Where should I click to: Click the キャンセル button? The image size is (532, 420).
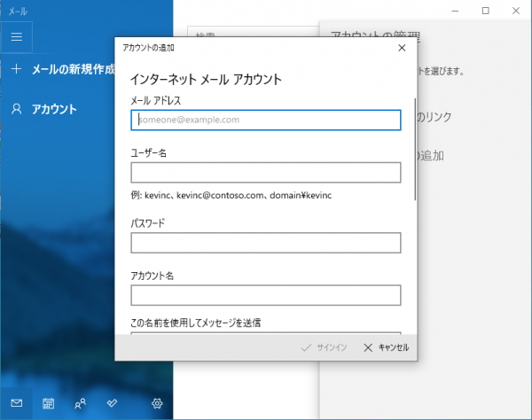[386, 347]
